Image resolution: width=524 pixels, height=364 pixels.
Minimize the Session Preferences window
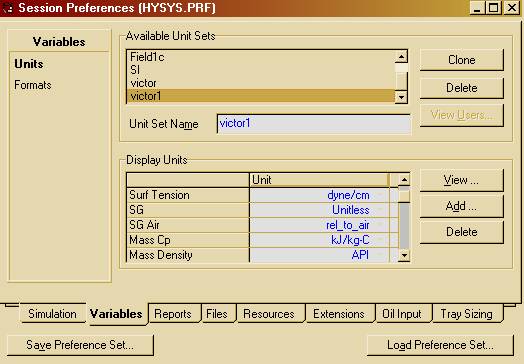point(477,8)
